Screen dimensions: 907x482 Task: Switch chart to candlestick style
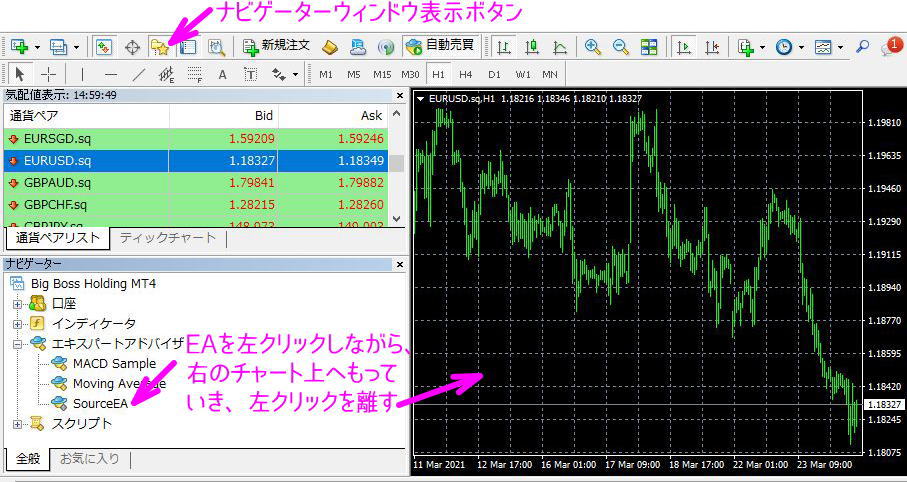pyautogui.click(x=532, y=47)
